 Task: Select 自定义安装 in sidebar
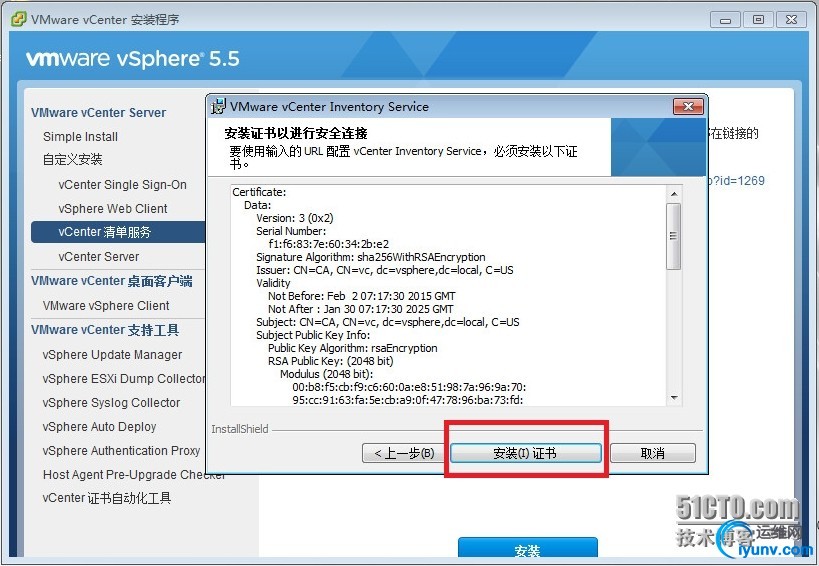(73, 160)
